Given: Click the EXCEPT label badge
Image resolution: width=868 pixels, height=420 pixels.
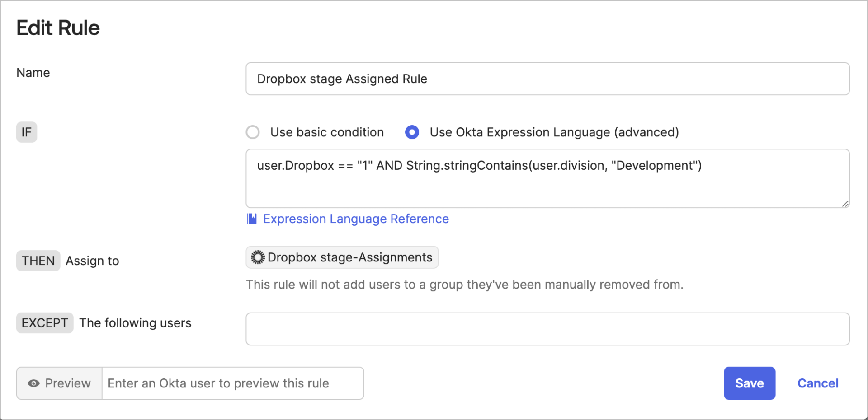Looking at the screenshot, I should [x=44, y=322].
